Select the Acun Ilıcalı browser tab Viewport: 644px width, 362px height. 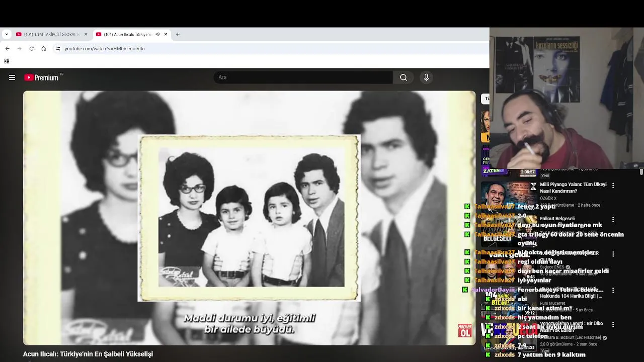128,34
